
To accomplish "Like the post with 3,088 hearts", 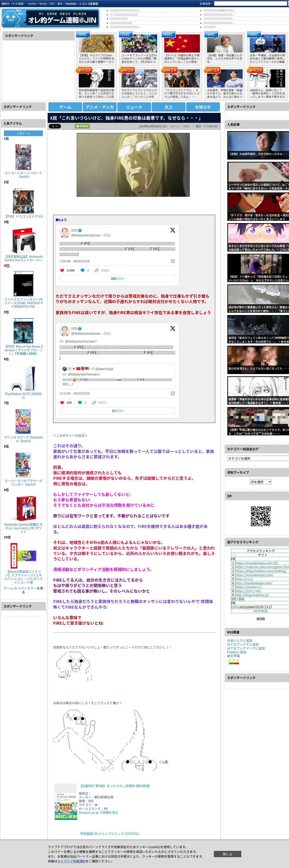I will click(62, 270).
